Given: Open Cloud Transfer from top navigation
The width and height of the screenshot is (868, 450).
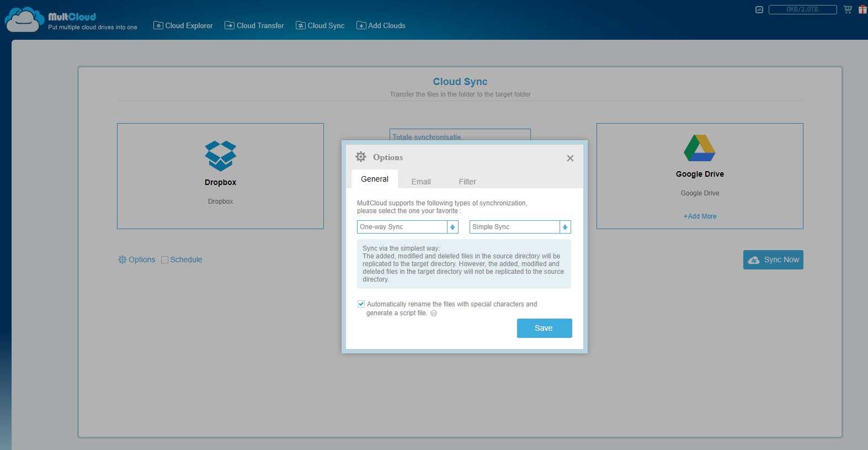Looking at the screenshot, I should click(254, 25).
